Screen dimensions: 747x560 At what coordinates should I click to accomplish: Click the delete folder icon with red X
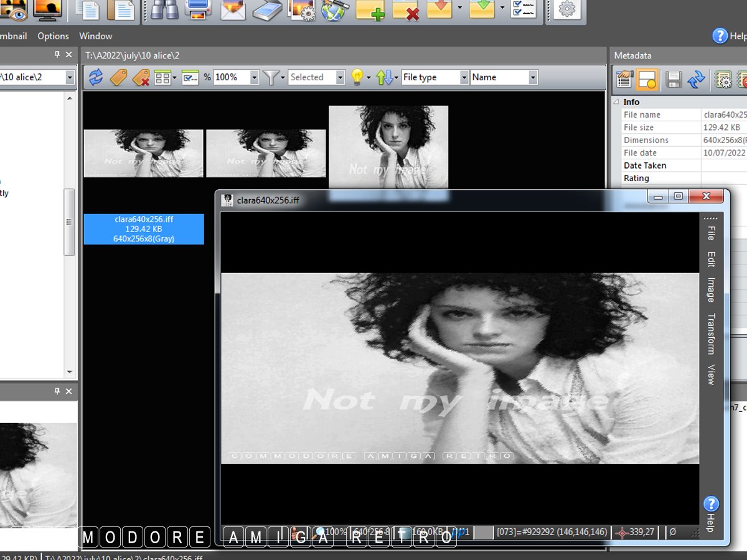405,9
